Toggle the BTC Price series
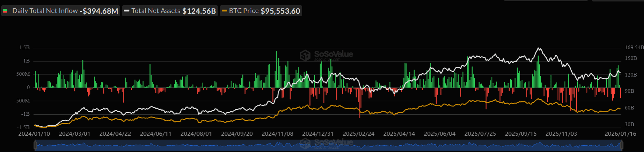Image resolution: width=644 pixels, height=152 pixels. (x=244, y=11)
